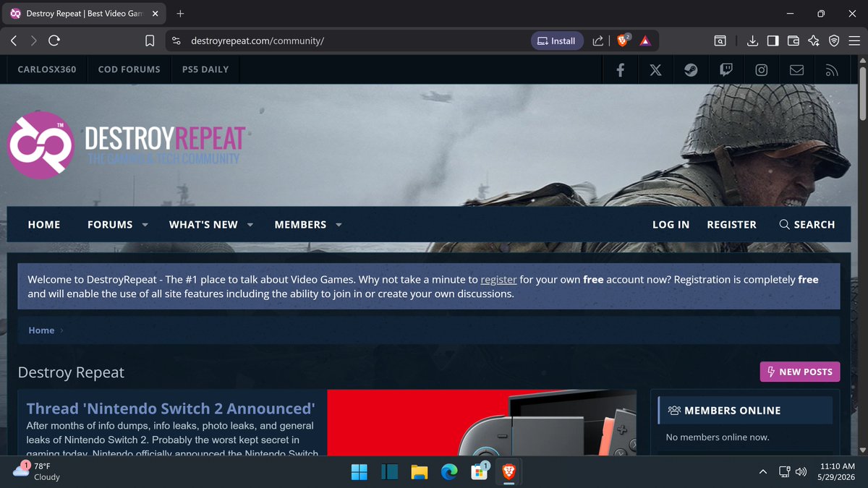868x488 pixels.
Task: Open the Leo AI sparkle icon
Action: [814, 41]
